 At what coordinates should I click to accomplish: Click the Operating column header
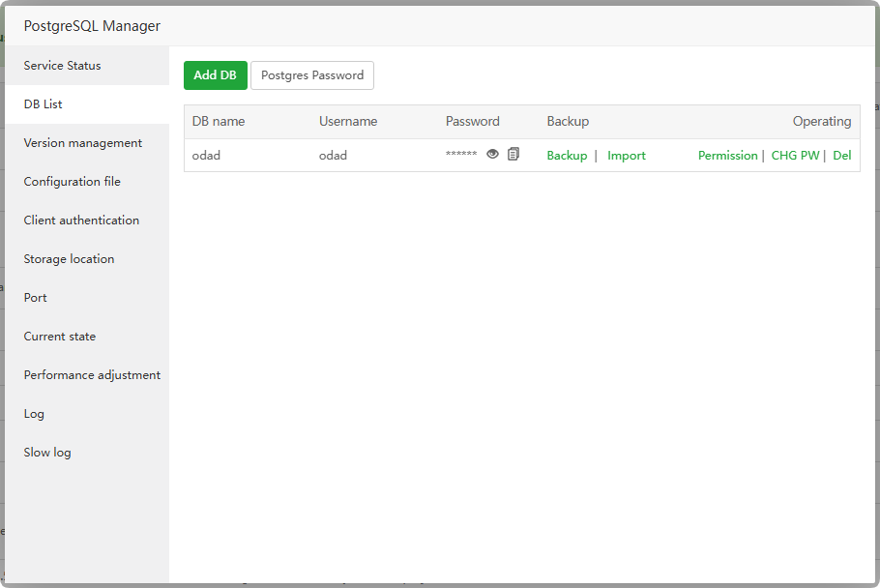[822, 121]
